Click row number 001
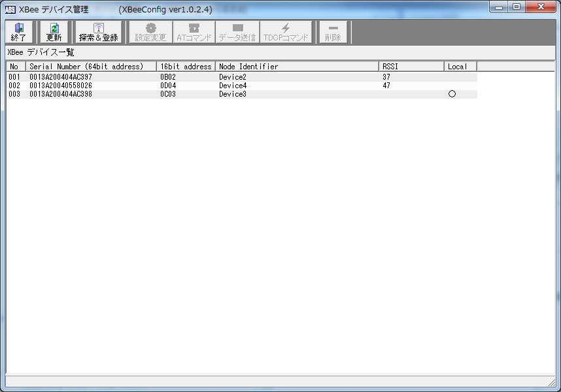This screenshot has width=561, height=392. coord(14,77)
